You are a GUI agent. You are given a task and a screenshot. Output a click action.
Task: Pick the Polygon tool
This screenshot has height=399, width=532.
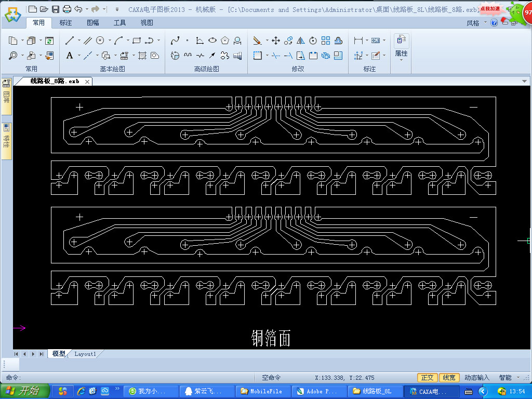225,41
